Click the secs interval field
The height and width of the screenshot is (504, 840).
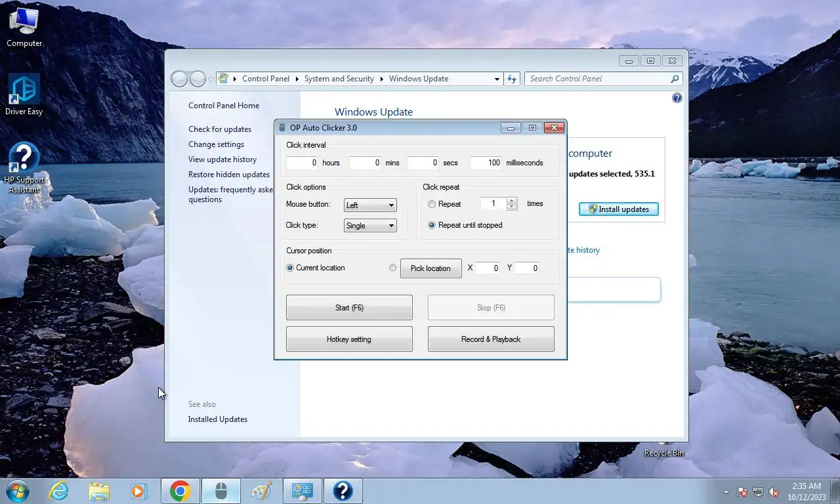[x=423, y=163]
